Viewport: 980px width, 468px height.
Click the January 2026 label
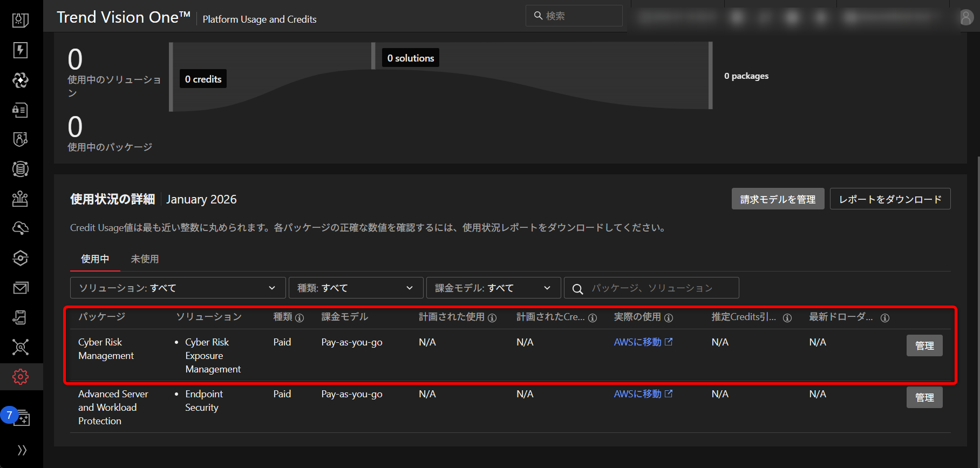coord(201,199)
